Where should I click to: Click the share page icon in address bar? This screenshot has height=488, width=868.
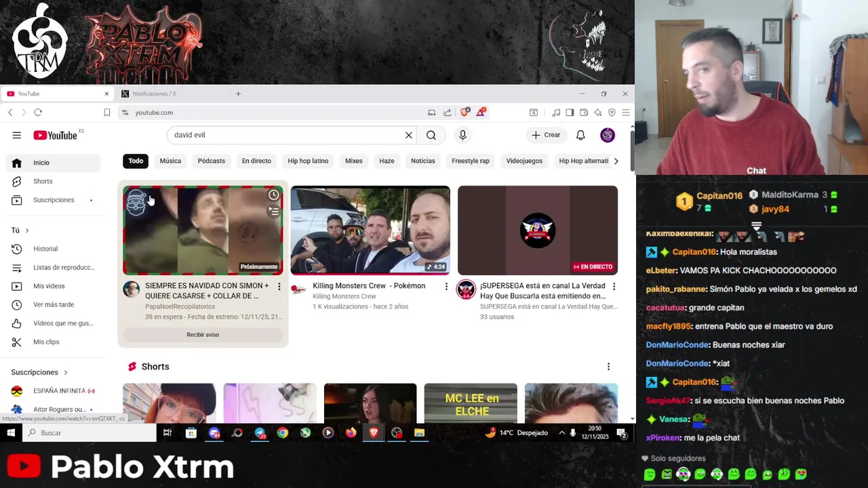coord(448,113)
